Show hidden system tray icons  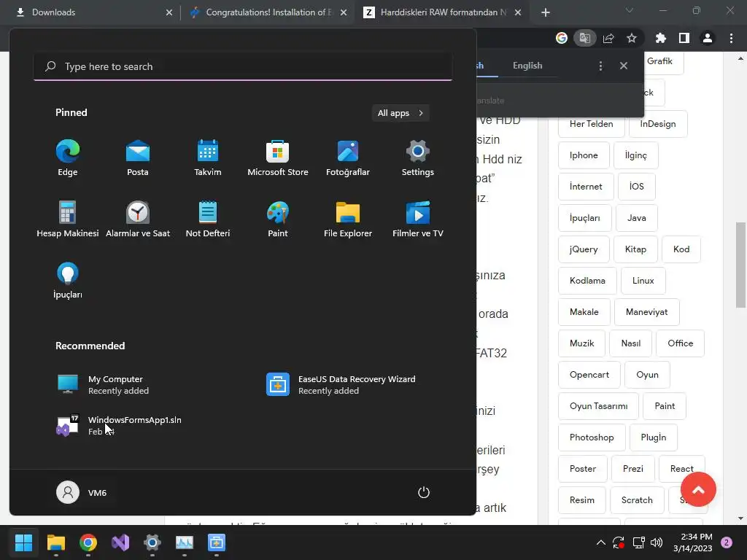pos(601,542)
